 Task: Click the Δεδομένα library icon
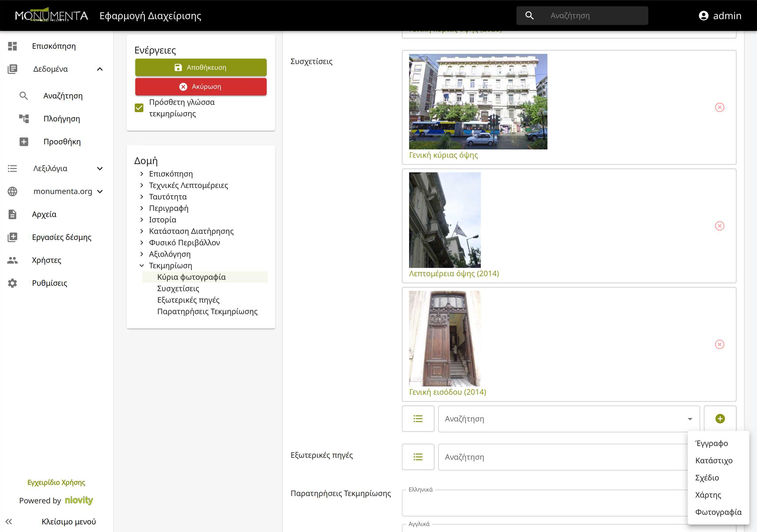point(12,69)
